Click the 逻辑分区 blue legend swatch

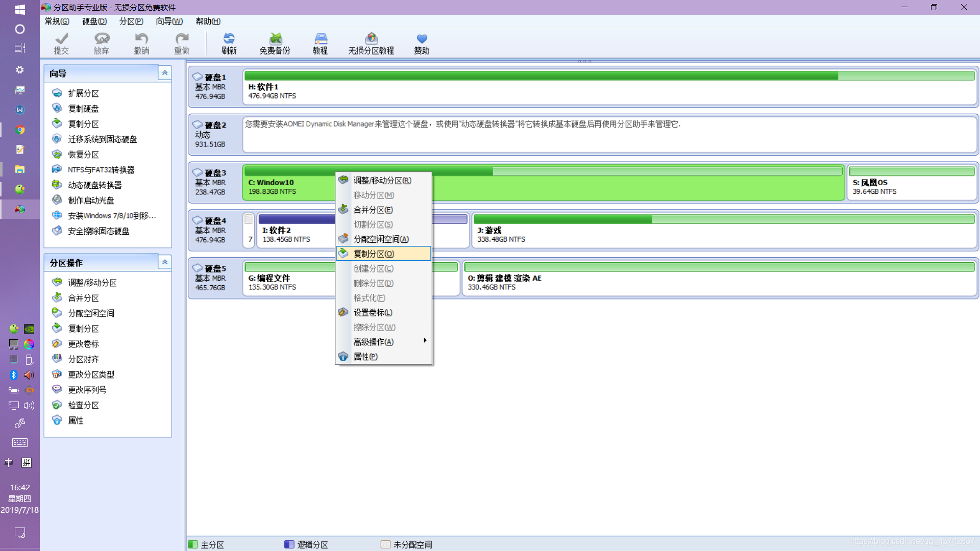289,544
